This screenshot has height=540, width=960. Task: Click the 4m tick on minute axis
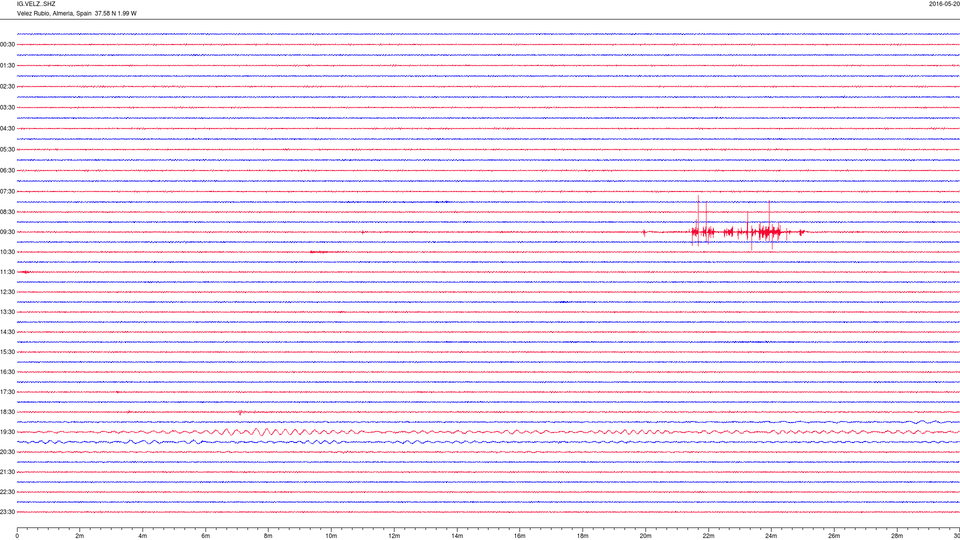(x=143, y=536)
